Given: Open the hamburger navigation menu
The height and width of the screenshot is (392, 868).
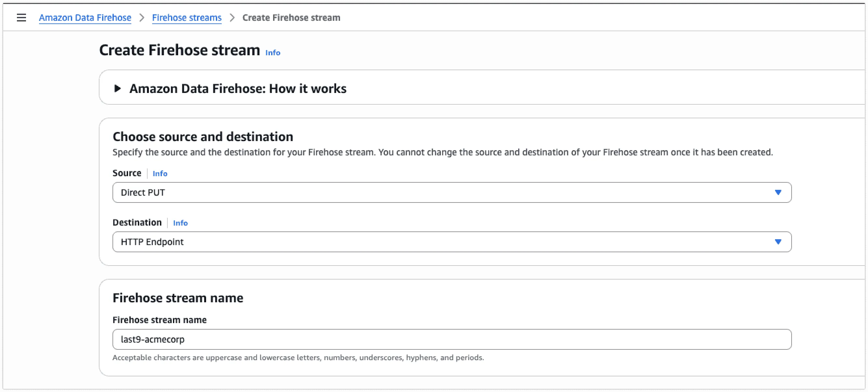Looking at the screenshot, I should [x=21, y=18].
